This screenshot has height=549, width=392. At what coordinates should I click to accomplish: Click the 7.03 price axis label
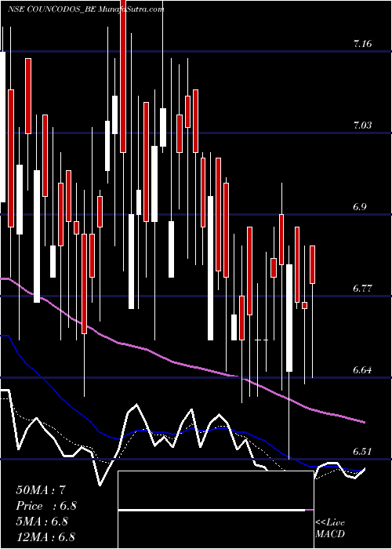(x=362, y=125)
